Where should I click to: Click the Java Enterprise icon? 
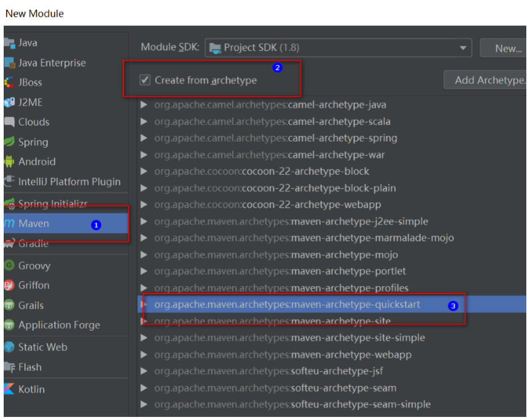pos(9,63)
